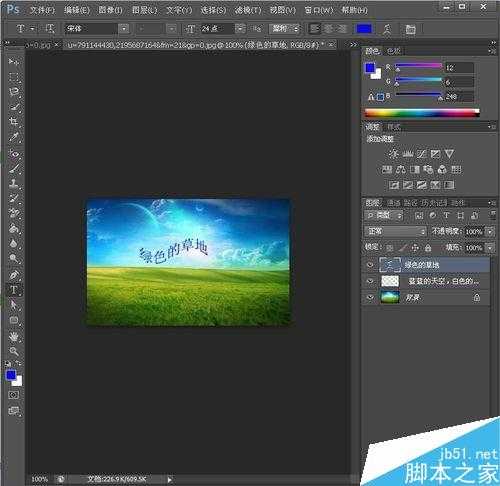Select the Crop tool
Viewport: 500px width, 486px height.
(14, 121)
